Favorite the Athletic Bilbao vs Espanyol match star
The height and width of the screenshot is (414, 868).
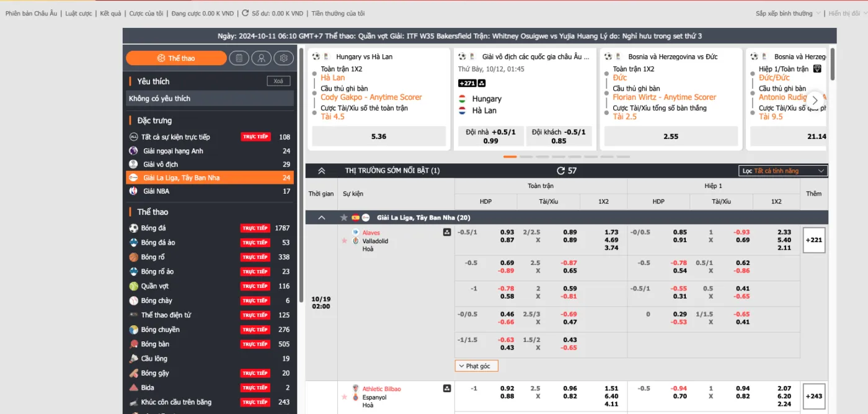click(x=344, y=397)
